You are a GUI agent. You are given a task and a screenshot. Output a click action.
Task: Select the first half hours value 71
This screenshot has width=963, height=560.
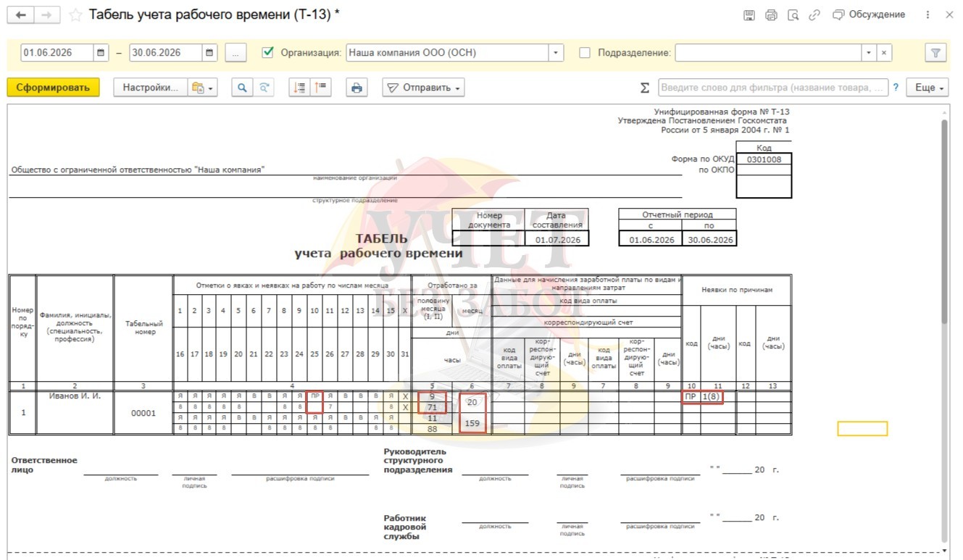point(432,408)
